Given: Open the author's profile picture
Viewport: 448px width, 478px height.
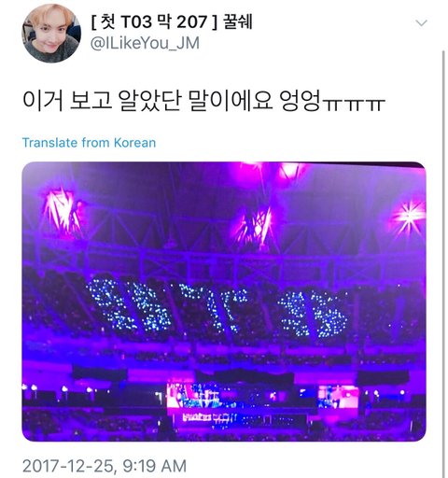Looking at the screenshot, I should pos(51,33).
